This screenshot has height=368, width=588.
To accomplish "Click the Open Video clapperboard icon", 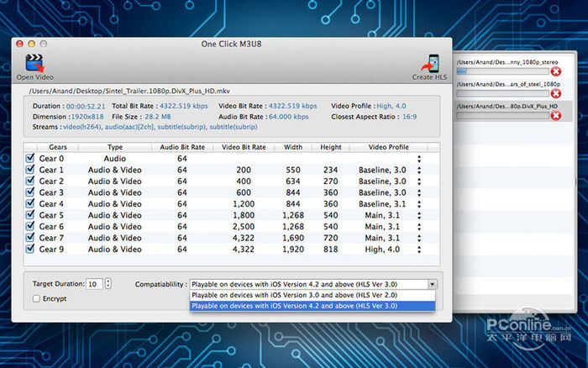I will (34, 62).
